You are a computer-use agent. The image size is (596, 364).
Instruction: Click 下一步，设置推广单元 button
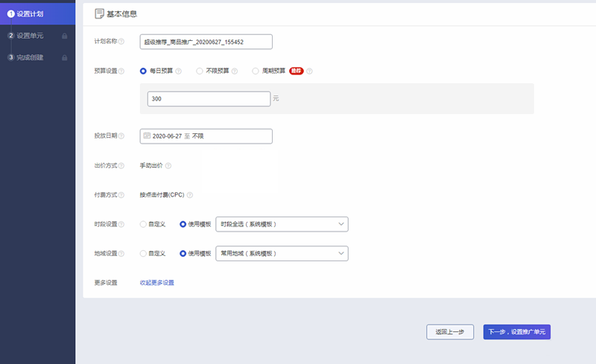517,332
